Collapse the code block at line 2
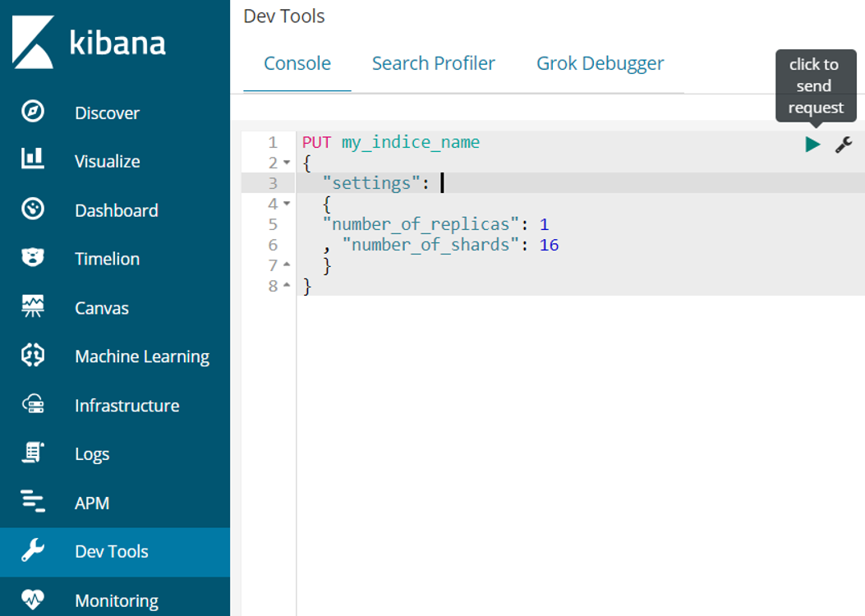Image resolution: width=865 pixels, height=616 pixels. [x=287, y=162]
